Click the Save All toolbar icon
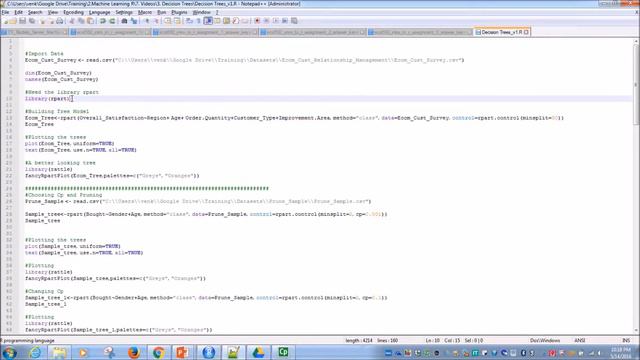This screenshot has width=640, height=360. coord(32,21)
